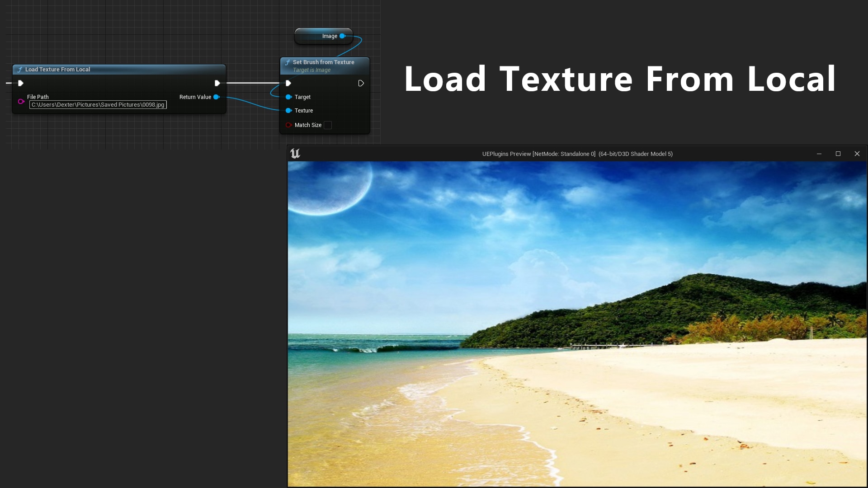Click the exec input arrow on Load Texture From Local

point(21,83)
